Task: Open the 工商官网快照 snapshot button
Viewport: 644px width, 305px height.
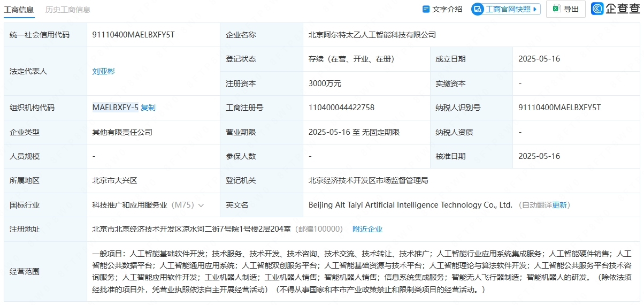Action: (x=506, y=9)
